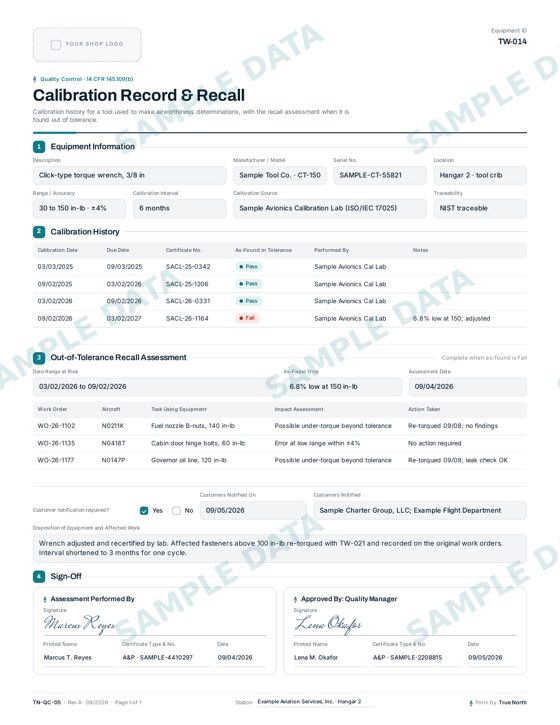This screenshot has height=725, width=560.
Task: Click action No action required
Action: 435,443
